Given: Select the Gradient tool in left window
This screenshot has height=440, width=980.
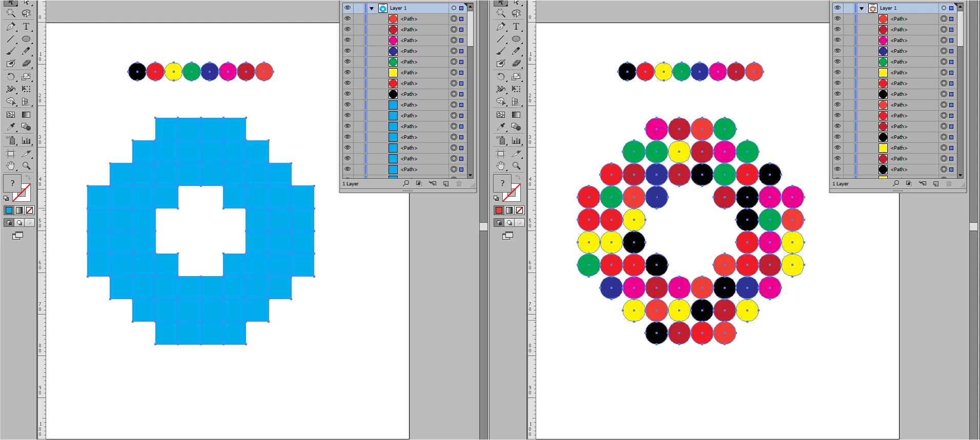Looking at the screenshot, I should [x=26, y=115].
